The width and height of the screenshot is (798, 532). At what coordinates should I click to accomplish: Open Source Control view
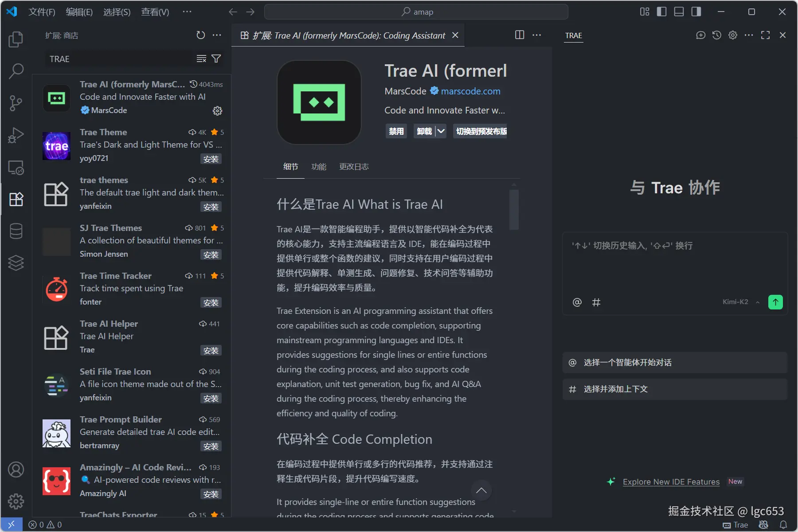[16, 103]
